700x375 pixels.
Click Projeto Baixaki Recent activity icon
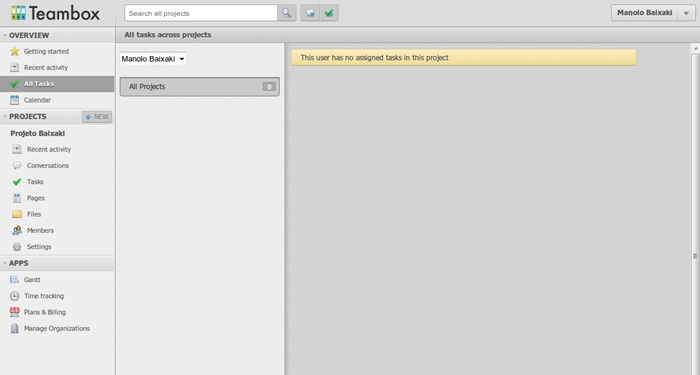(17, 149)
